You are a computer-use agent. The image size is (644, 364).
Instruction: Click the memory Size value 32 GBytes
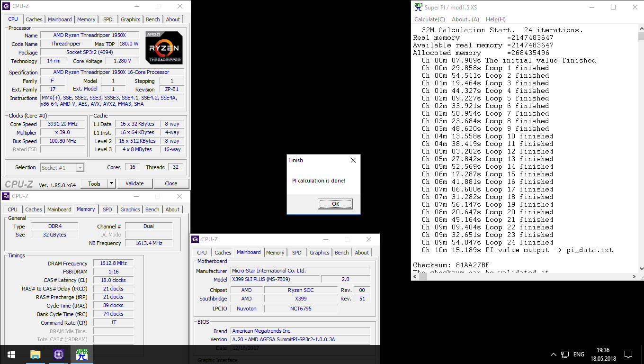[54, 235]
